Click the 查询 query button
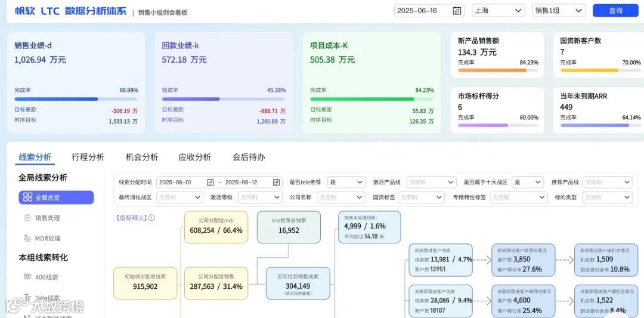This screenshot has width=644, height=318. coord(615,11)
